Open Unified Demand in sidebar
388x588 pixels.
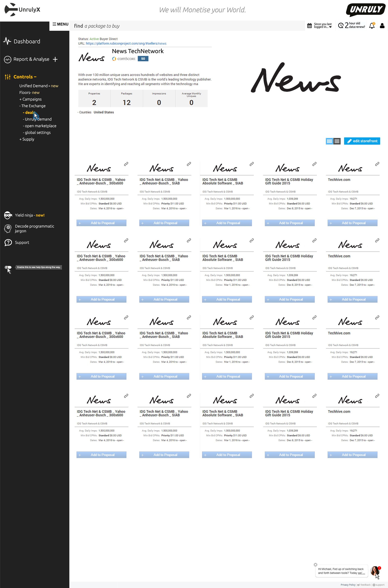(x=39, y=86)
